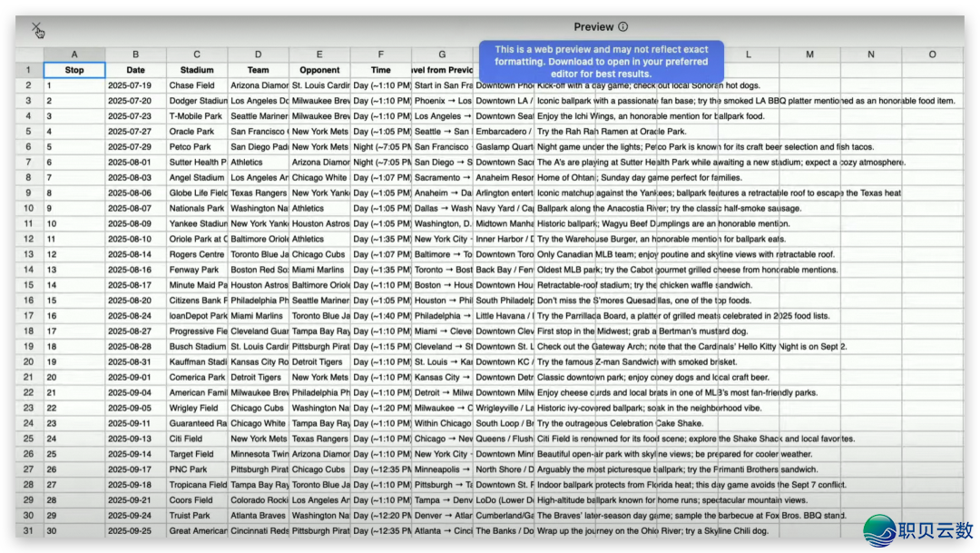
Task: Click the 'Rogers Centre' cell
Action: [197, 254]
